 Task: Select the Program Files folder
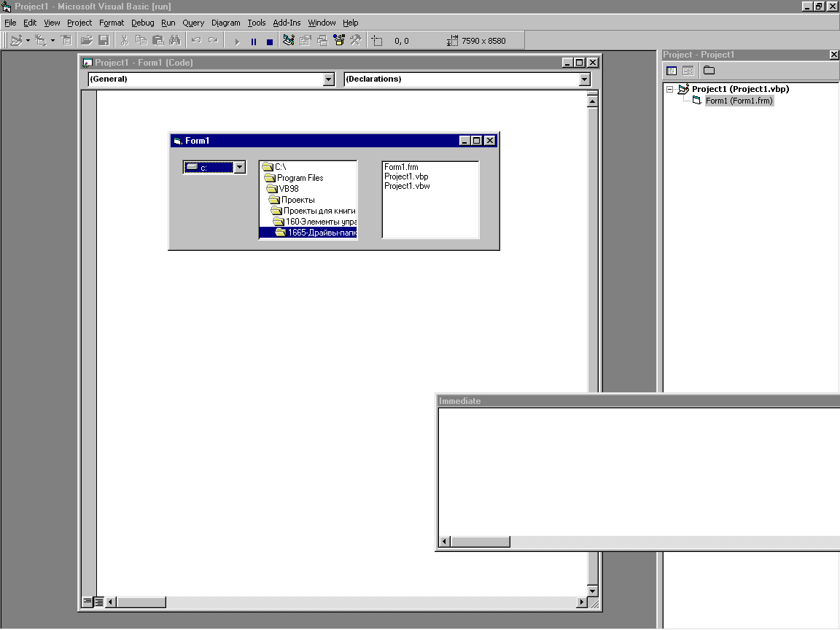click(308, 178)
